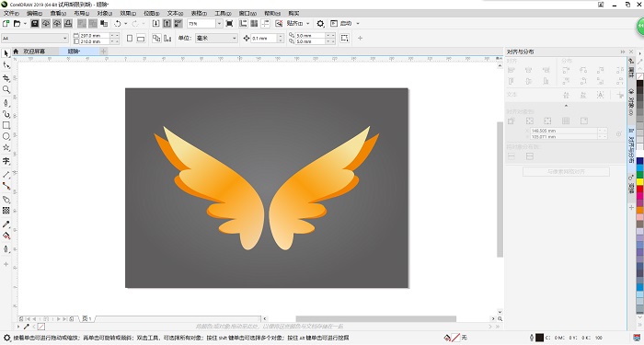
Task: Create a new document from toolbar
Action: [x=6, y=23]
